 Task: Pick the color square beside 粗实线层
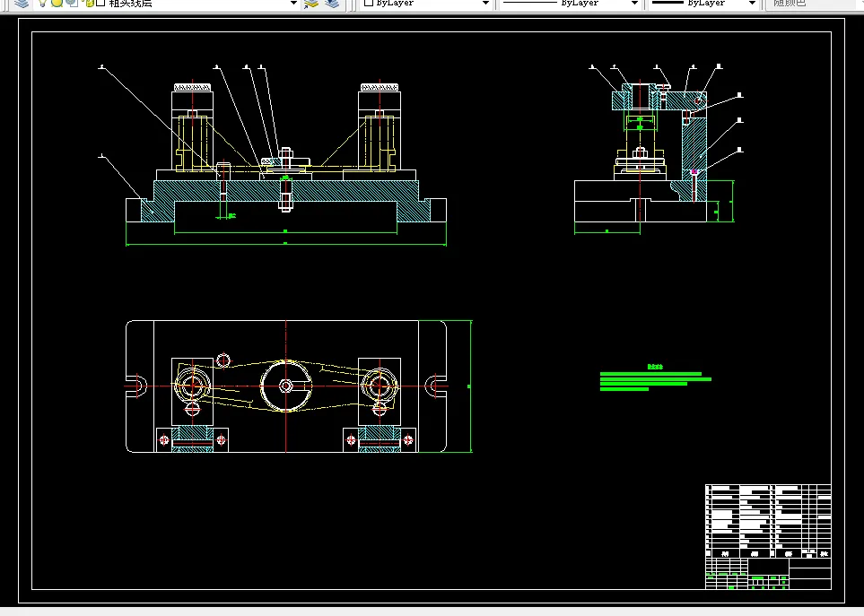(x=100, y=3)
